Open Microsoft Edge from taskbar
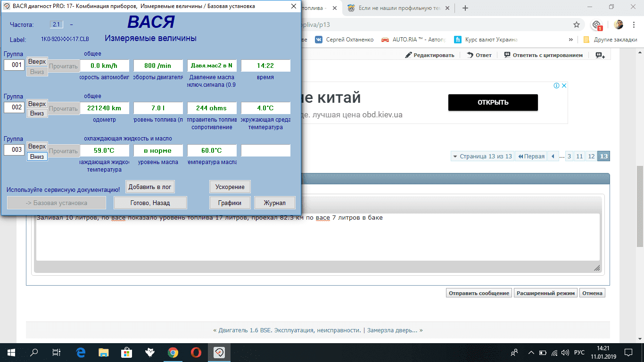 [x=80, y=352]
